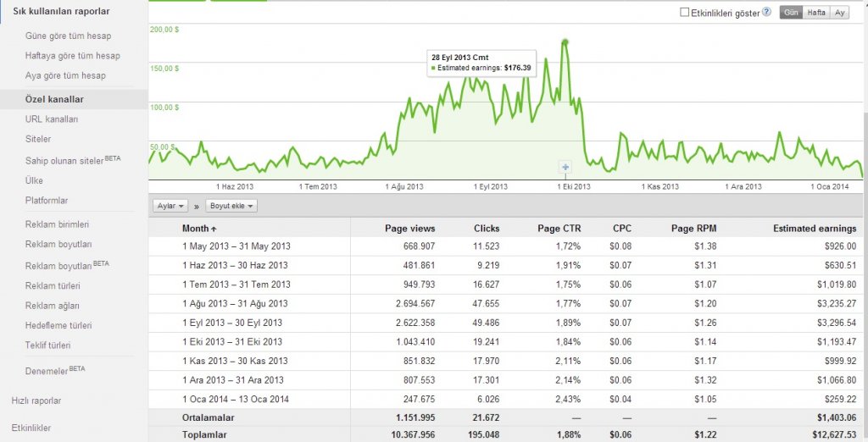Image resolution: width=868 pixels, height=442 pixels.
Task: Open Reklam boyutları BETA report
Action: 67,265
